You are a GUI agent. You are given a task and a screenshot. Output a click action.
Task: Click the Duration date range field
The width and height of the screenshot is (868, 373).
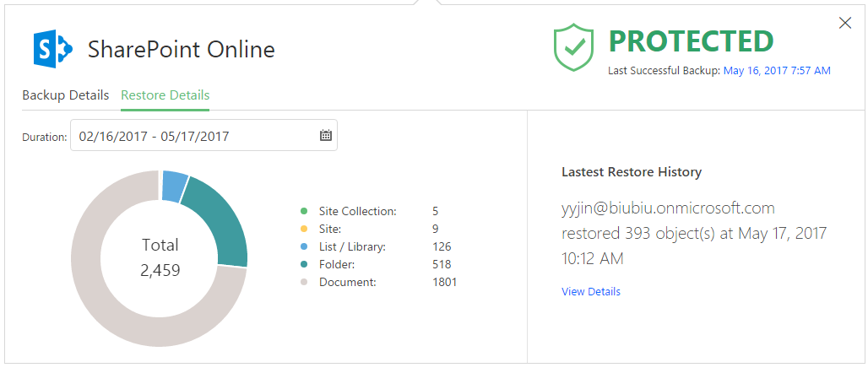194,135
